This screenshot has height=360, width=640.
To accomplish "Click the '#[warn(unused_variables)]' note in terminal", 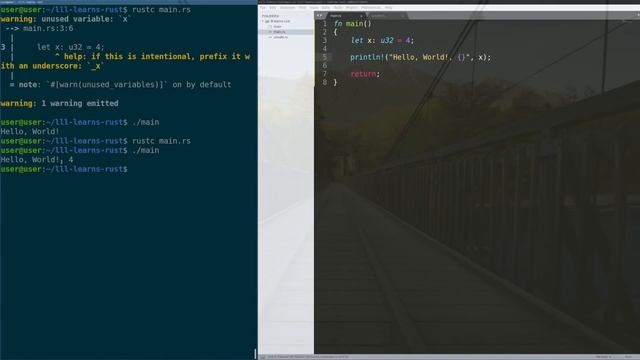I will point(107,84).
